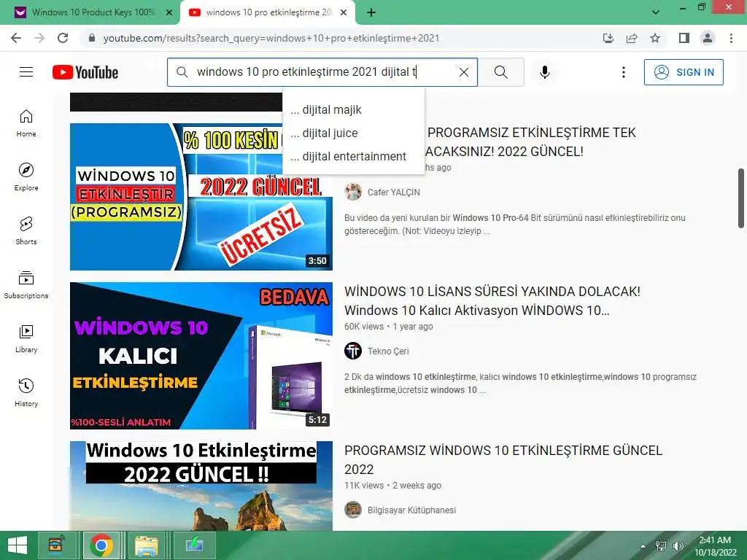The width and height of the screenshot is (747, 560).
Task: Open YouTube settings three-dot menu
Action: [x=623, y=72]
